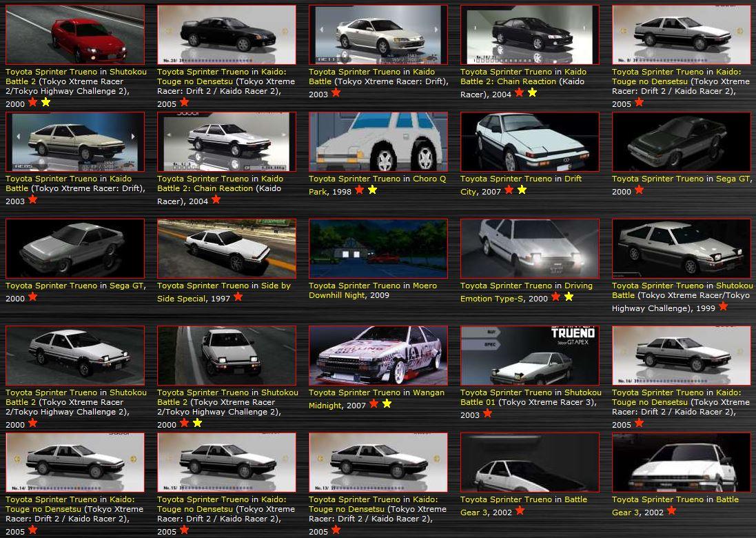Click the yellow star beside Choro Q Park, 1998
Image resolution: width=756 pixels, height=538 pixels.
tap(372, 190)
